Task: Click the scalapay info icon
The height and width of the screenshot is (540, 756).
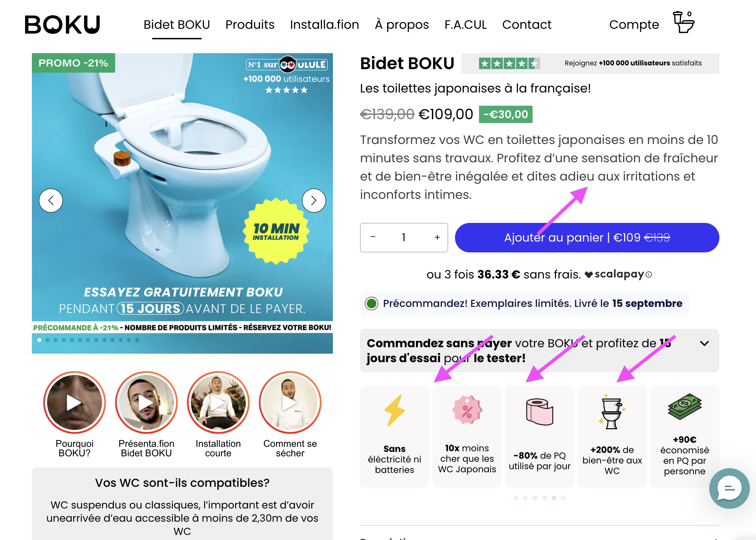Action: click(x=649, y=275)
